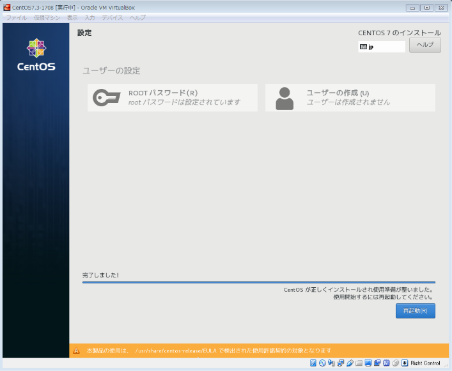452x371 pixels.
Task: Open the Devices menu in VirtualBox
Action: click(x=112, y=18)
